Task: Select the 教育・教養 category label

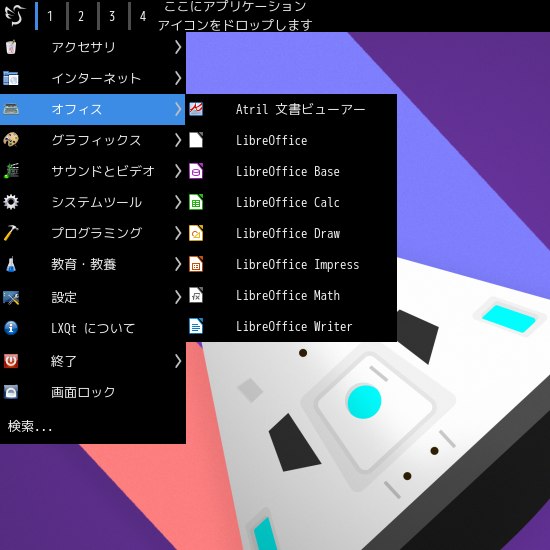Action: click(x=83, y=264)
